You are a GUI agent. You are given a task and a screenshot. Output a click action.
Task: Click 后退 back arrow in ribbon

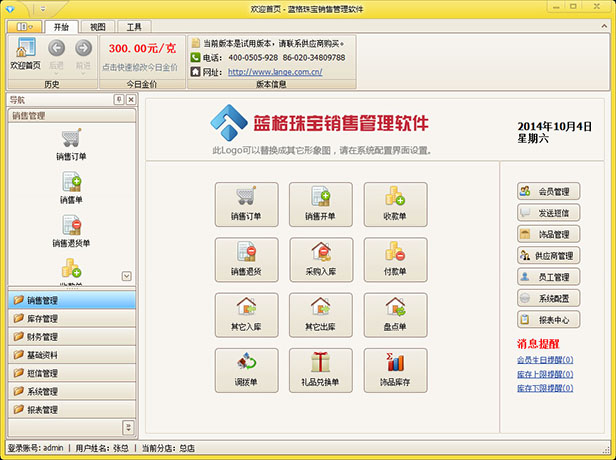(56, 48)
